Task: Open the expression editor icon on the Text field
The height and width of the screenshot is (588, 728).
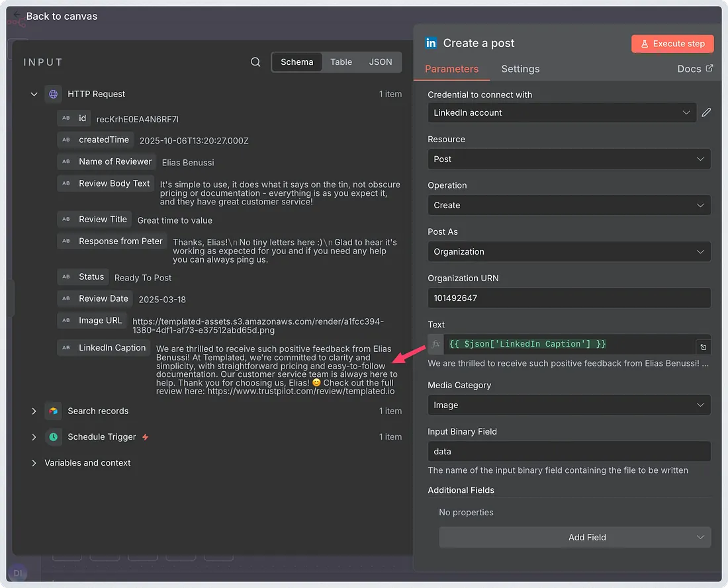Action: click(704, 347)
